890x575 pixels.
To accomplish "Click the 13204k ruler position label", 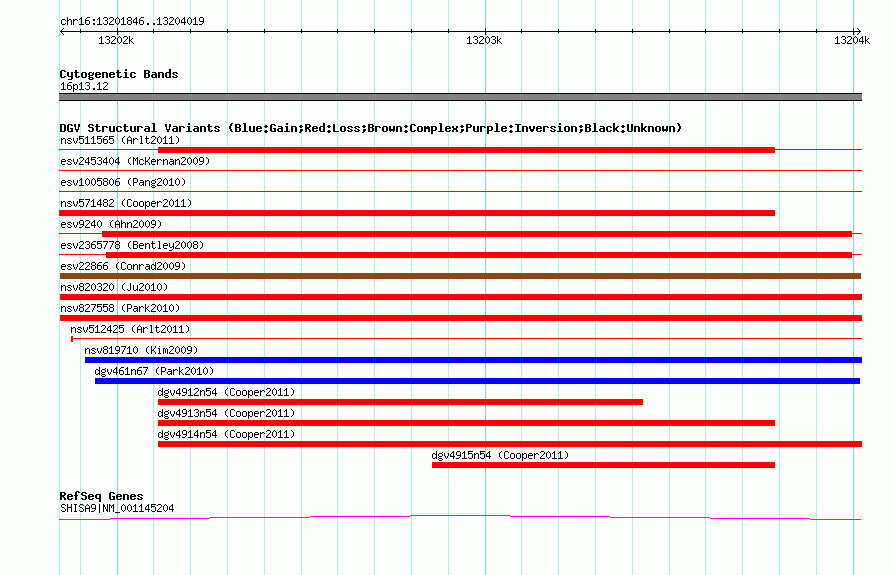I will pyautogui.click(x=851, y=40).
